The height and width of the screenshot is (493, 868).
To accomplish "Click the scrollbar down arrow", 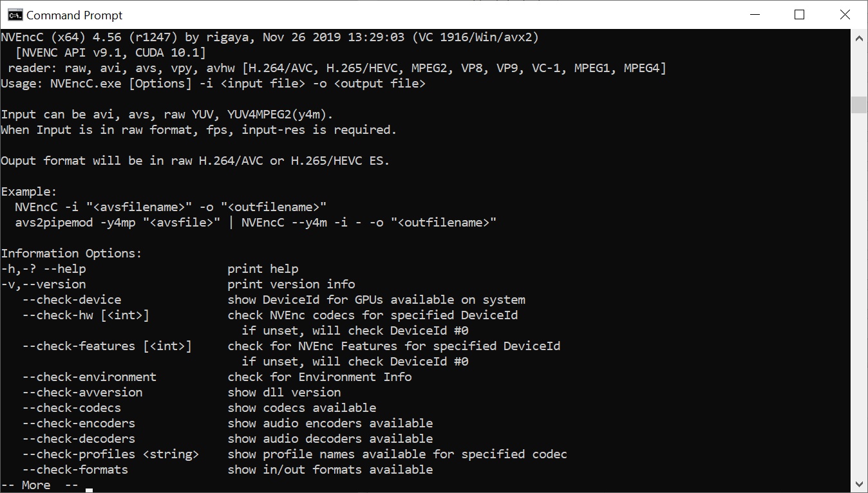I will 859,484.
